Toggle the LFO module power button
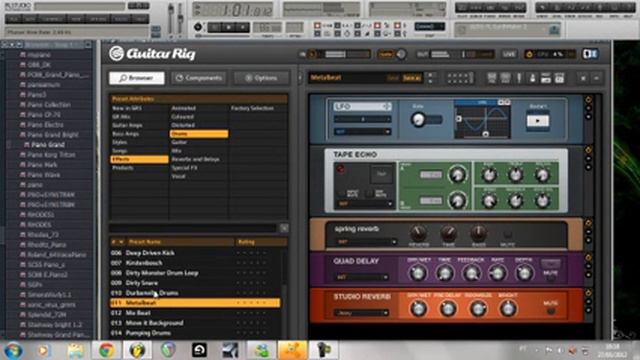 588,100
